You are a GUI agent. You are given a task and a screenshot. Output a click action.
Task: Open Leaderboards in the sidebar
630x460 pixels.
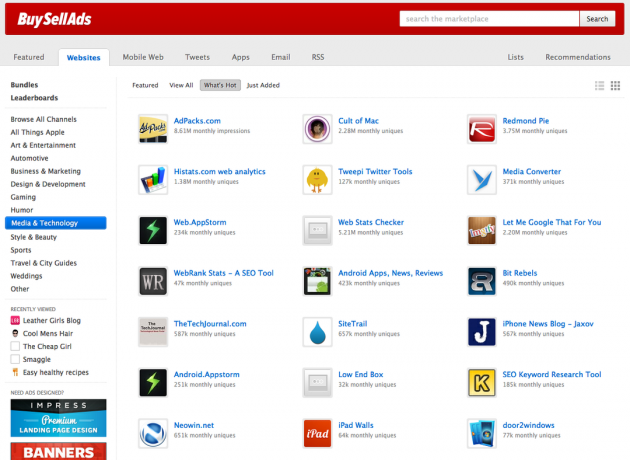[x=34, y=98]
